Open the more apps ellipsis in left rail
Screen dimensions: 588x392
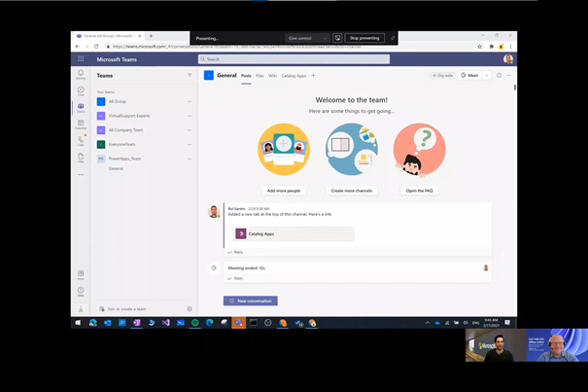81,174
